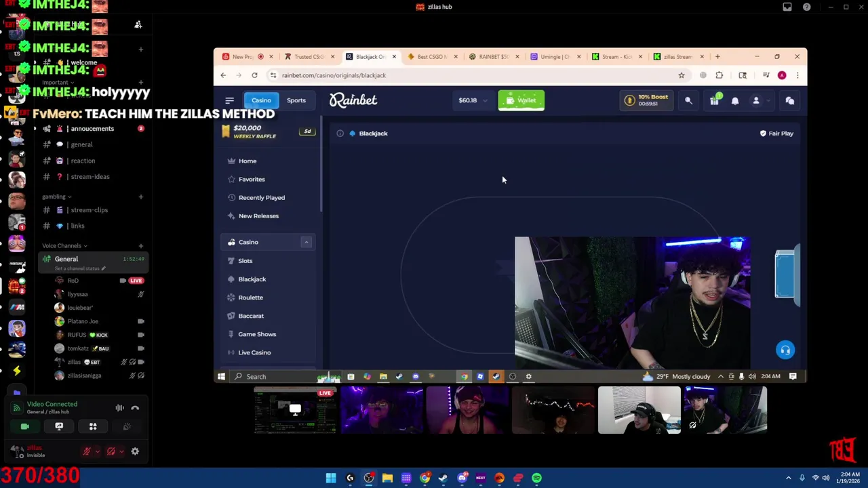
Task: Disconnect from the voice call in Discord
Action: coord(135,408)
